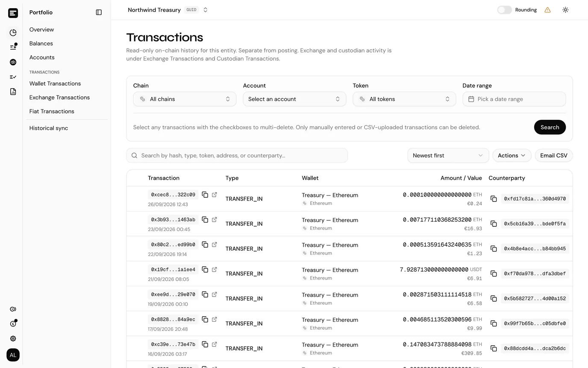This screenshot has width=588, height=368.
Task: Toggle the Rounding switch
Action: tap(504, 10)
